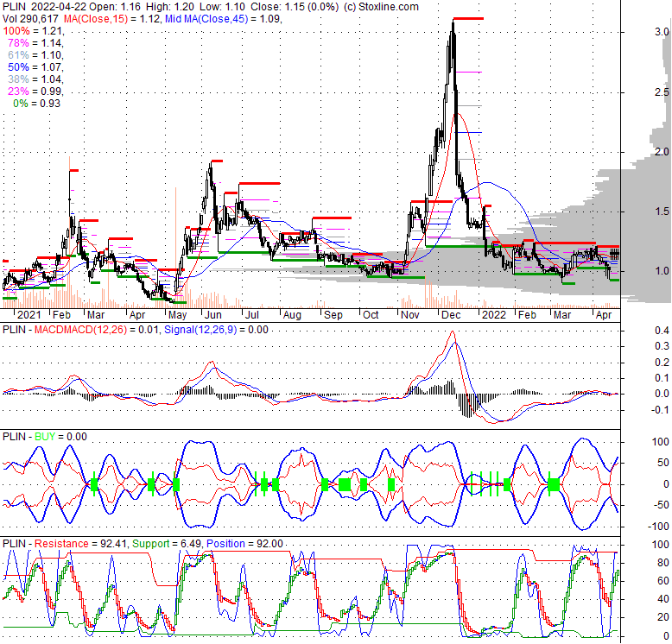
Task: Click the 'Jul' month axis label
Action: 252,315
